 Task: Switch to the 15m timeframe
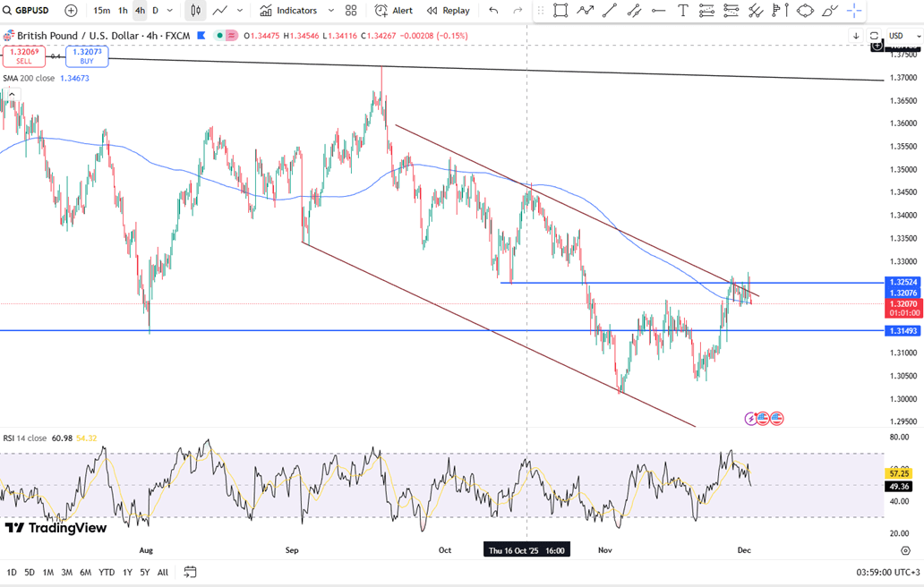[x=101, y=11]
